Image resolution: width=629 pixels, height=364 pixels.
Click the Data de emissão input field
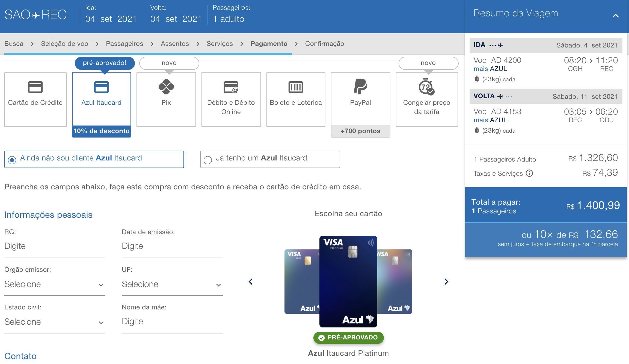[172, 247]
